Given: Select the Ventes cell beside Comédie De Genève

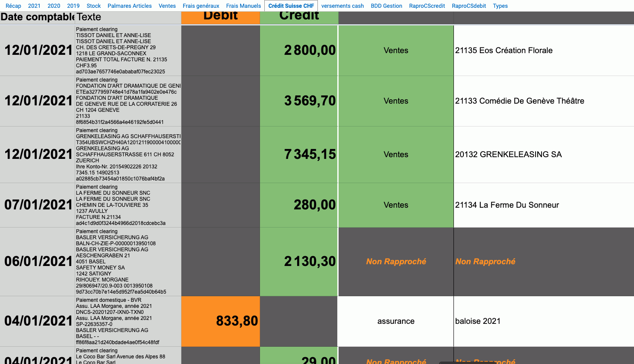Looking at the screenshot, I should [396, 101].
